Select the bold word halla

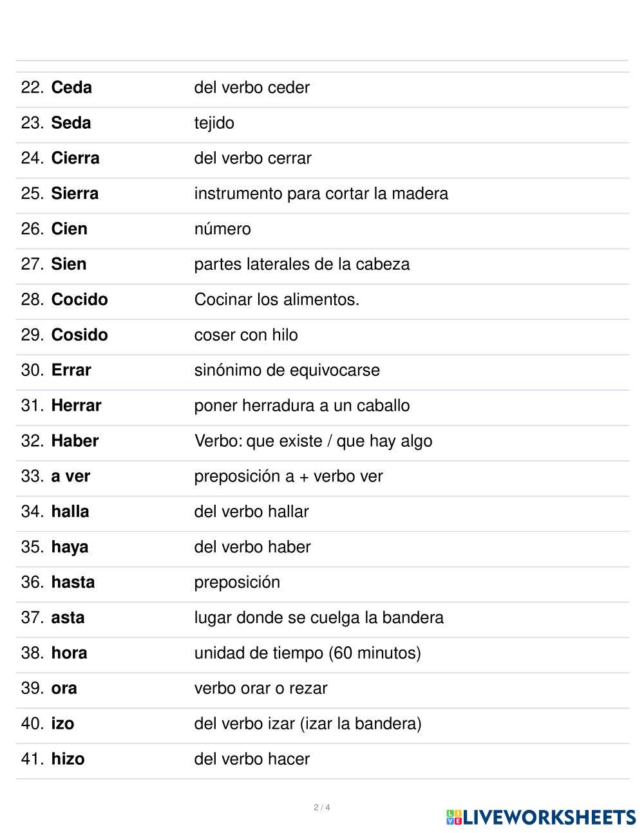coord(70,512)
